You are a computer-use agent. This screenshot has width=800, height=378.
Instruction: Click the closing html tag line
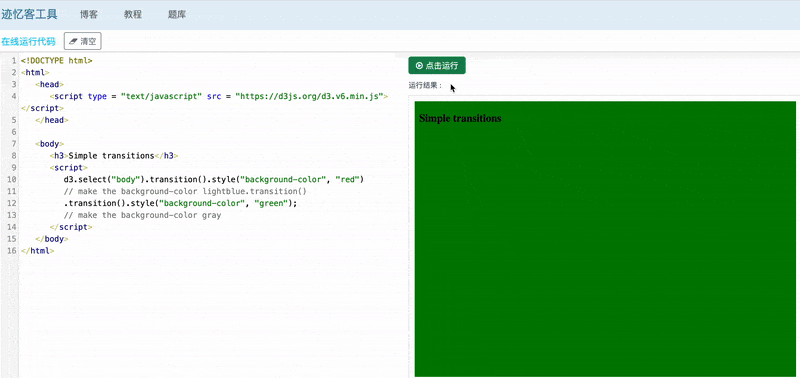pyautogui.click(x=37, y=251)
